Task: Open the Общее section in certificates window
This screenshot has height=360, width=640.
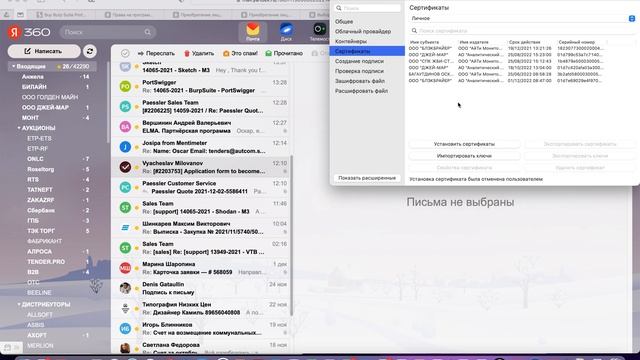Action: point(344,22)
